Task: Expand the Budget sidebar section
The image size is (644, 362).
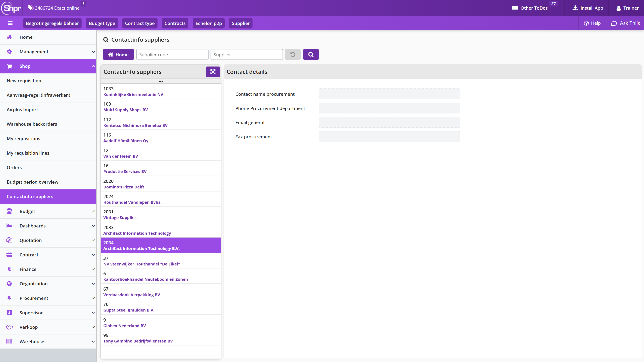Action: (x=48, y=211)
